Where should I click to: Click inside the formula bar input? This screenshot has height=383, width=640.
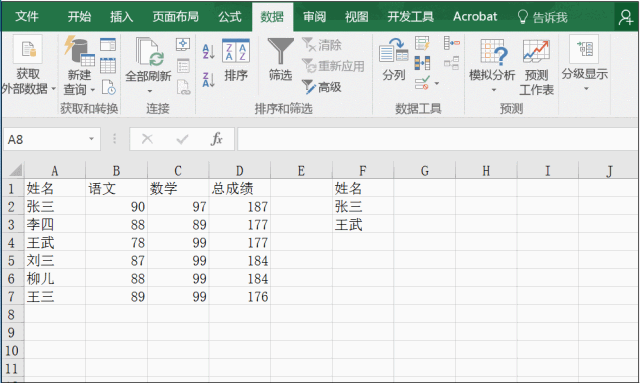[x=438, y=139]
